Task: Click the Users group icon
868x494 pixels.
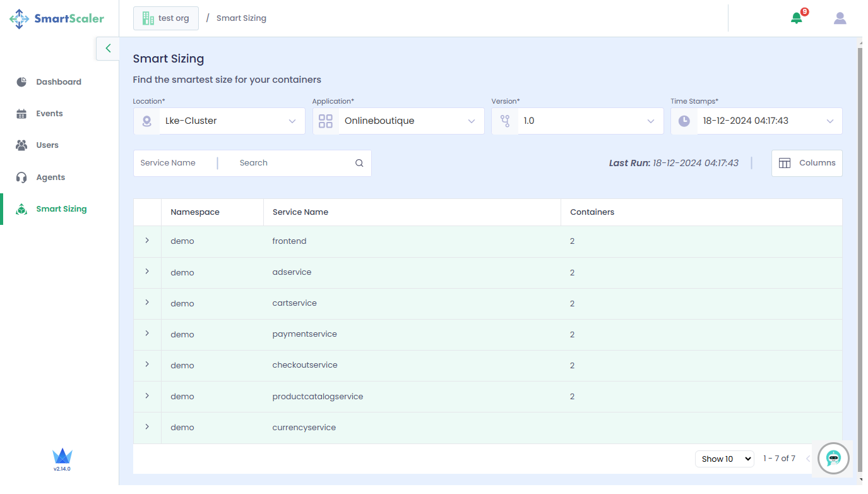Action: pyautogui.click(x=21, y=145)
